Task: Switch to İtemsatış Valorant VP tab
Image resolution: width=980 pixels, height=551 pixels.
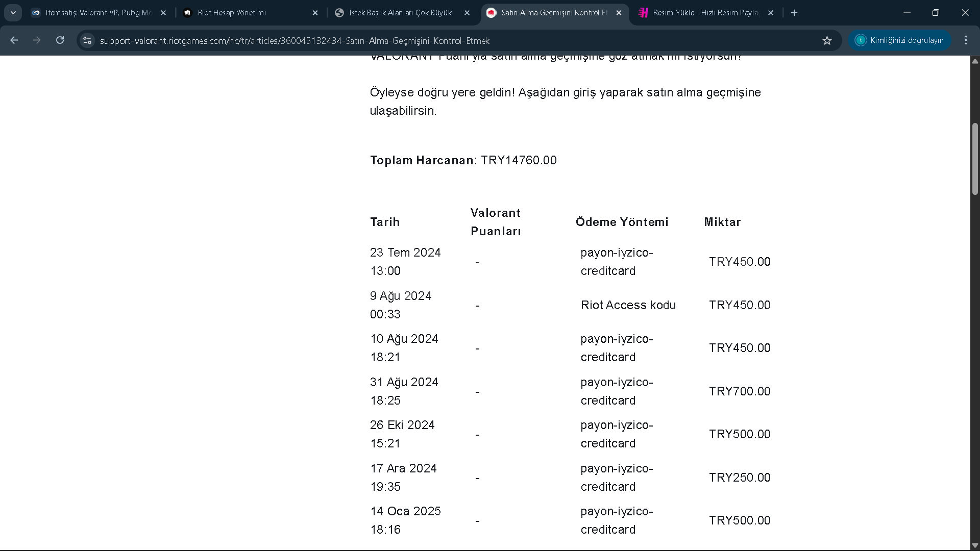Action: [x=97, y=13]
